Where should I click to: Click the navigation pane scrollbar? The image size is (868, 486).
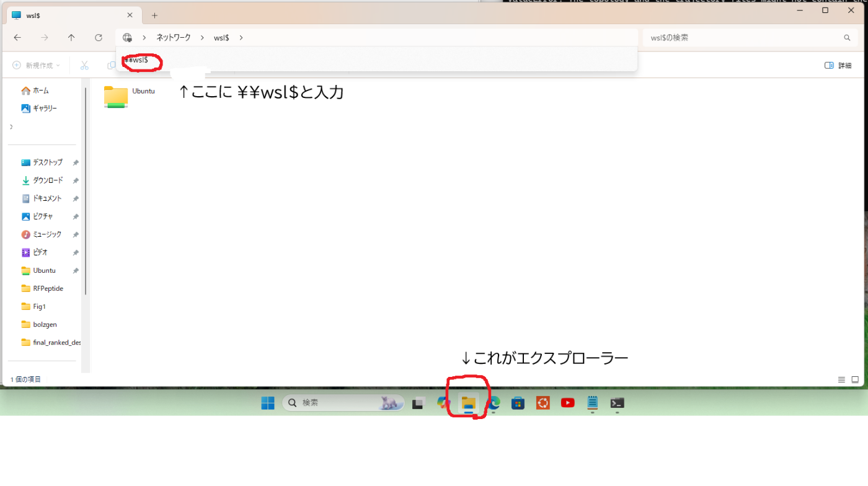click(86, 190)
